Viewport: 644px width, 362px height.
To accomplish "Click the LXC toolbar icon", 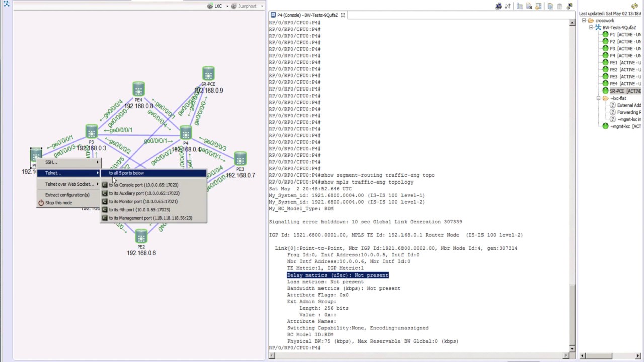I will (210, 6).
